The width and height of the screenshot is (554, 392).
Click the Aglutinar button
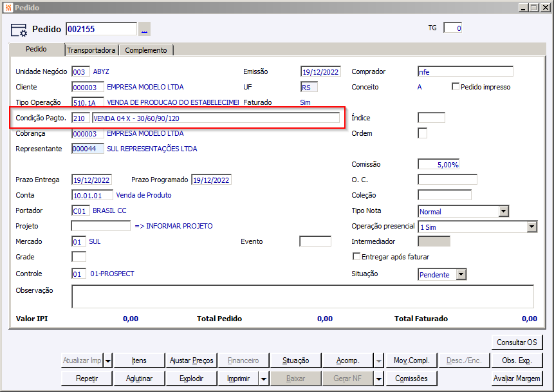coord(139,378)
